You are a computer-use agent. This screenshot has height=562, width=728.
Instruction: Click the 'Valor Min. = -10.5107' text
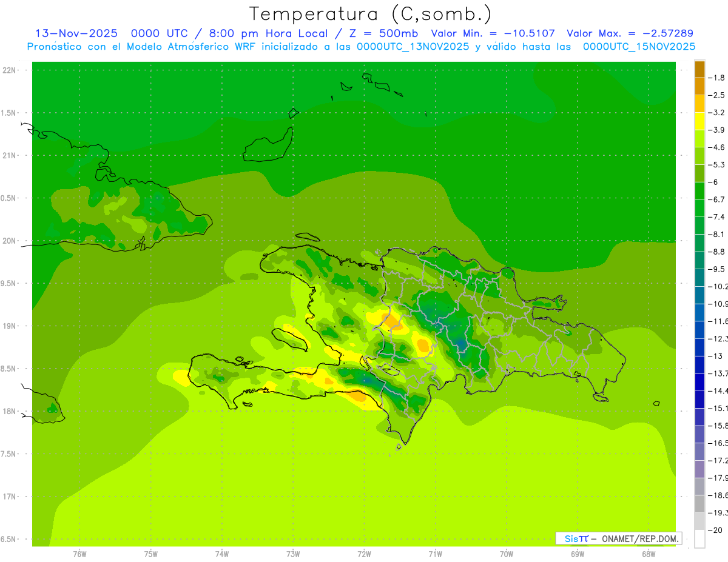click(493, 33)
